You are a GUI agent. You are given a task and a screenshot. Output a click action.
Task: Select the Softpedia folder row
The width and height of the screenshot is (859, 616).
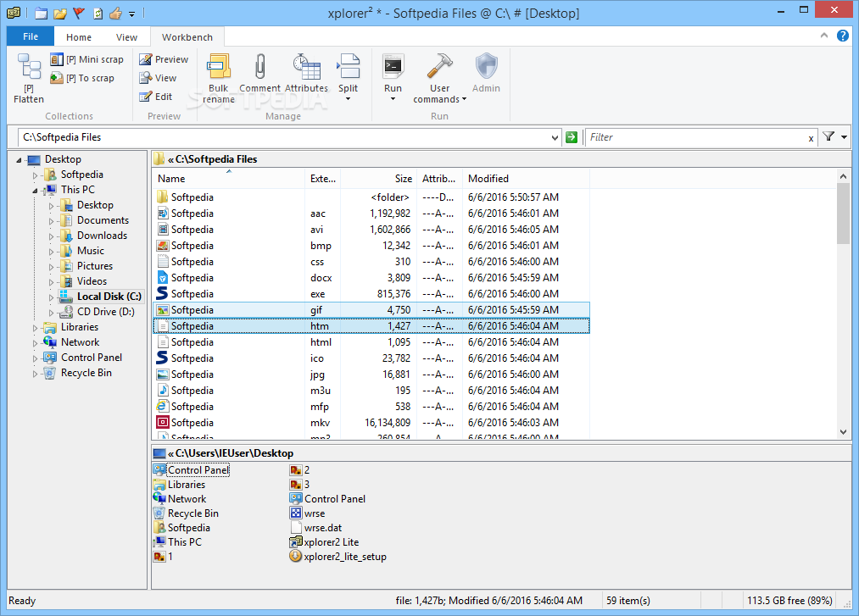click(x=371, y=197)
